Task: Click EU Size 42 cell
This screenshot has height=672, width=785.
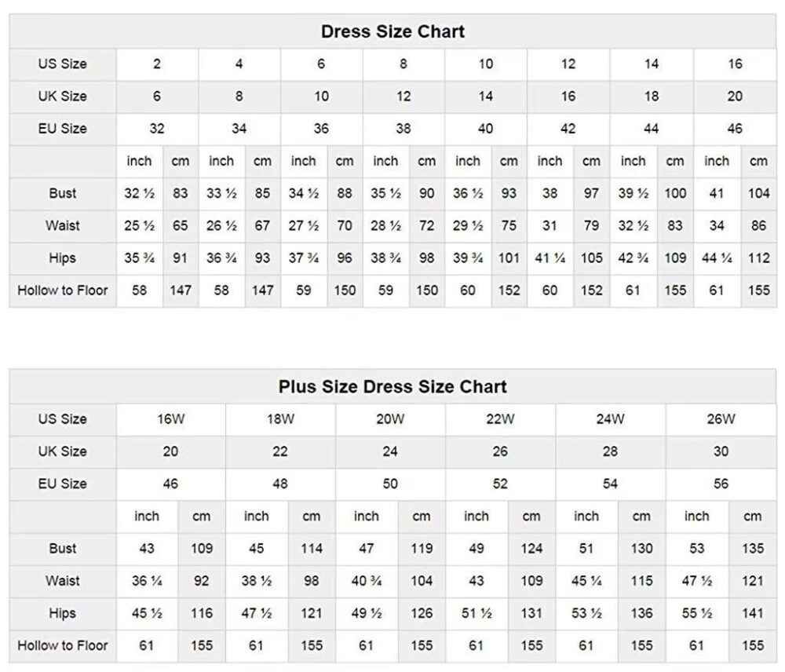Action: (568, 129)
